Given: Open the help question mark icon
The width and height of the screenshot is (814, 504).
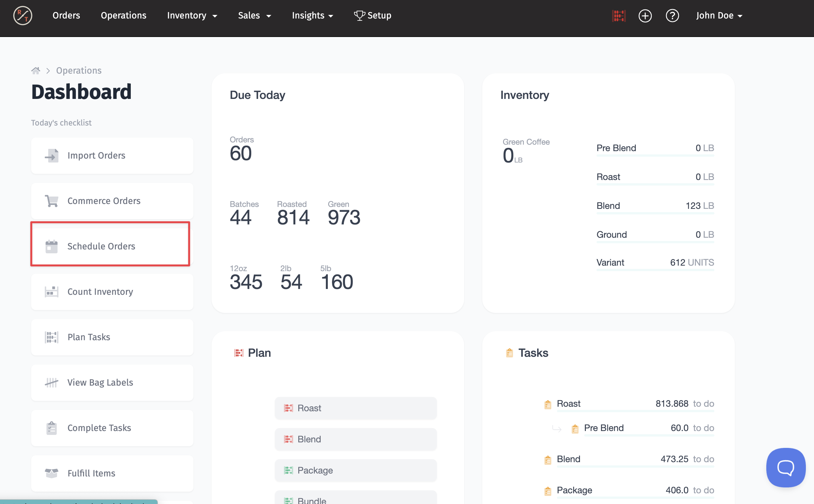Looking at the screenshot, I should pyautogui.click(x=672, y=16).
